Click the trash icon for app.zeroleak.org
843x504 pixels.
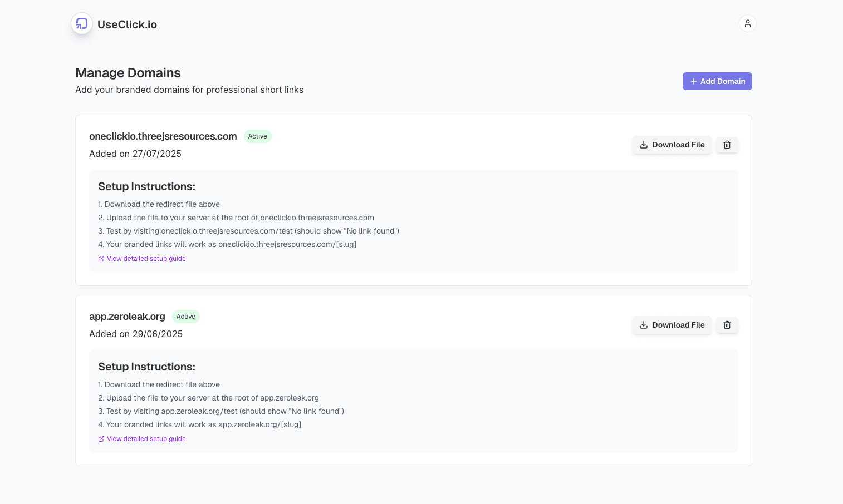[x=727, y=325]
